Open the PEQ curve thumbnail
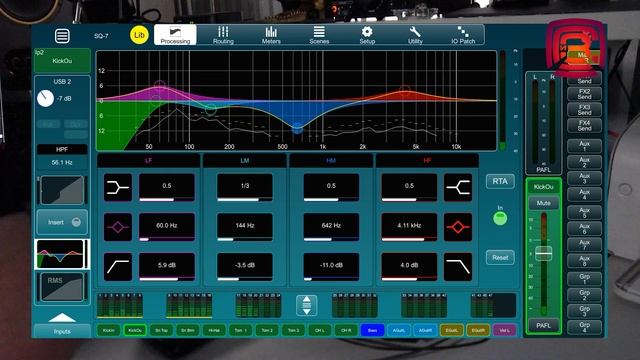 [x=62, y=254]
